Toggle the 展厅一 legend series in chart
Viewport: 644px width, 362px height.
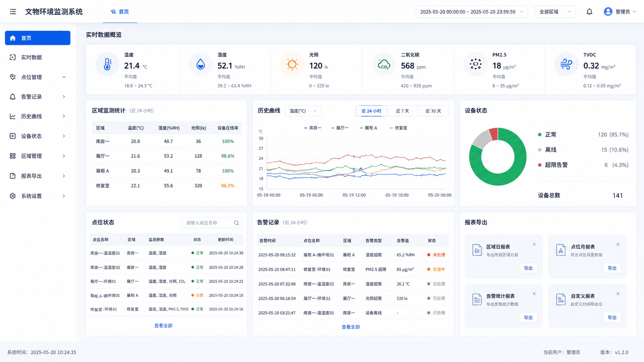(x=340, y=128)
